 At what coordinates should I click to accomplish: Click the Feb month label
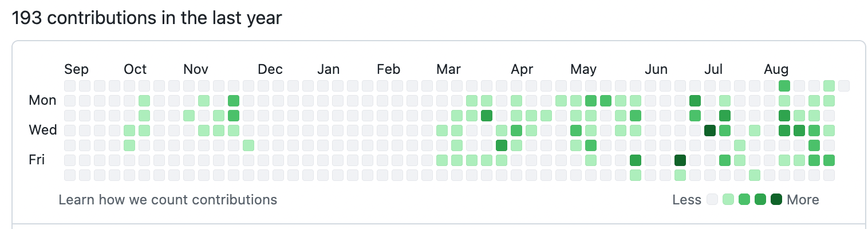[388, 70]
